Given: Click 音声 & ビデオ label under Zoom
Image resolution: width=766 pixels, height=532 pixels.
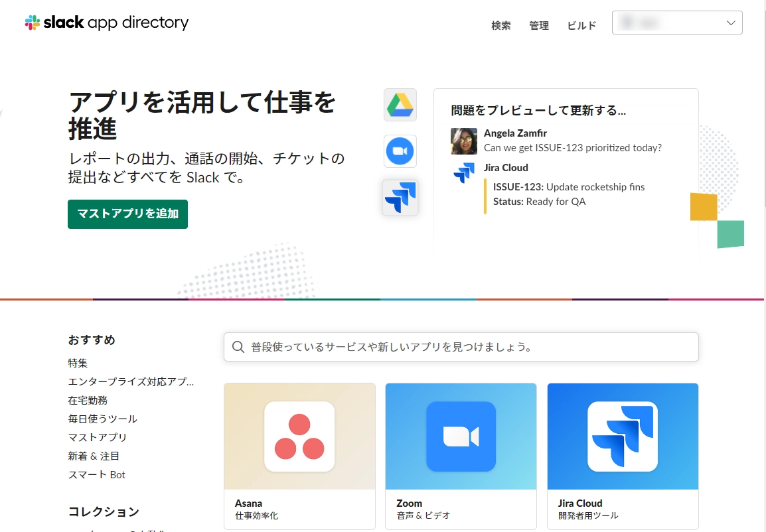Looking at the screenshot, I should [x=423, y=515].
